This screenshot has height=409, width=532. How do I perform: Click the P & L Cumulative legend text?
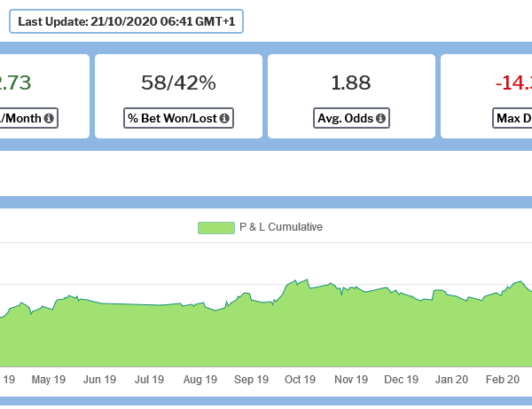pyautogui.click(x=281, y=227)
